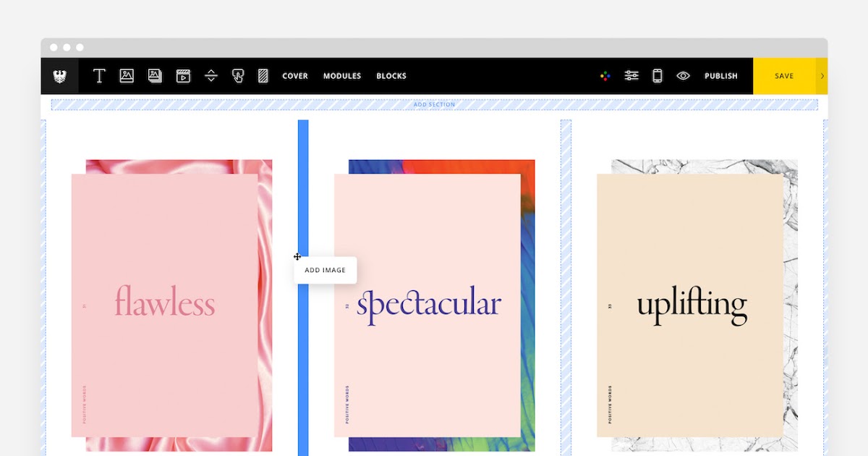Select the flawless poster image

click(171, 305)
